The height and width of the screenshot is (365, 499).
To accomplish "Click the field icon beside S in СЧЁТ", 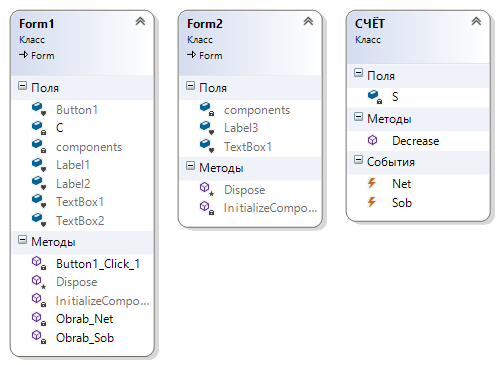I will tap(375, 97).
